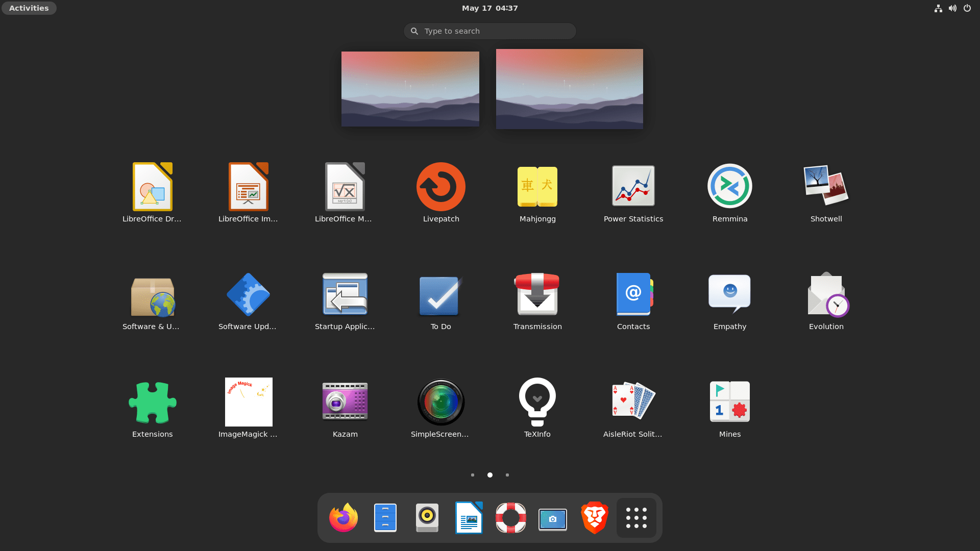Open the app grid launcher button
The width and height of the screenshot is (980, 551).
(635, 517)
